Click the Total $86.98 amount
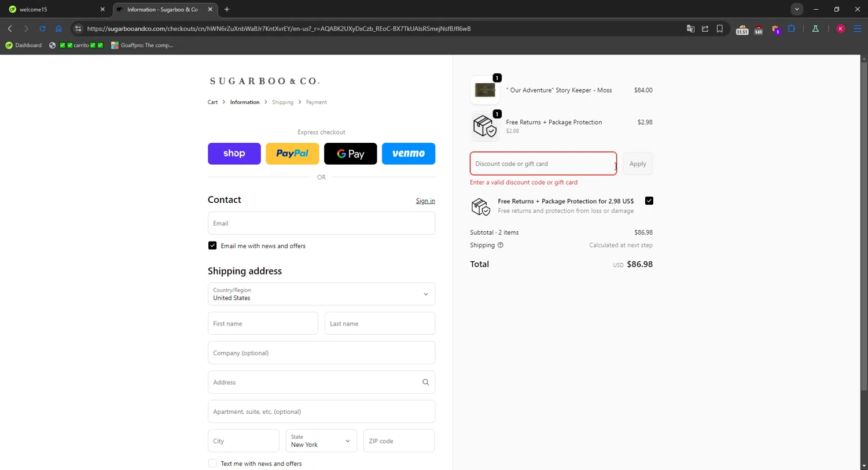 [639, 264]
